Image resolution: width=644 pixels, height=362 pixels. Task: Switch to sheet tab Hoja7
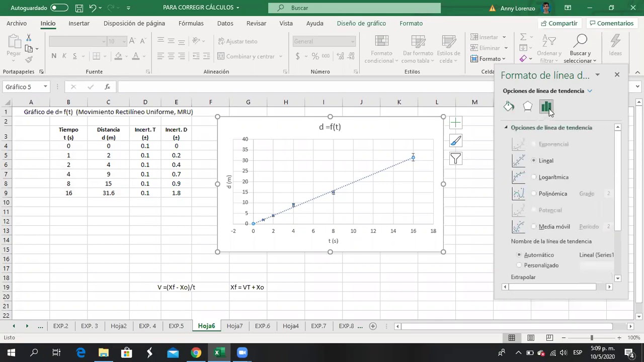(234, 326)
